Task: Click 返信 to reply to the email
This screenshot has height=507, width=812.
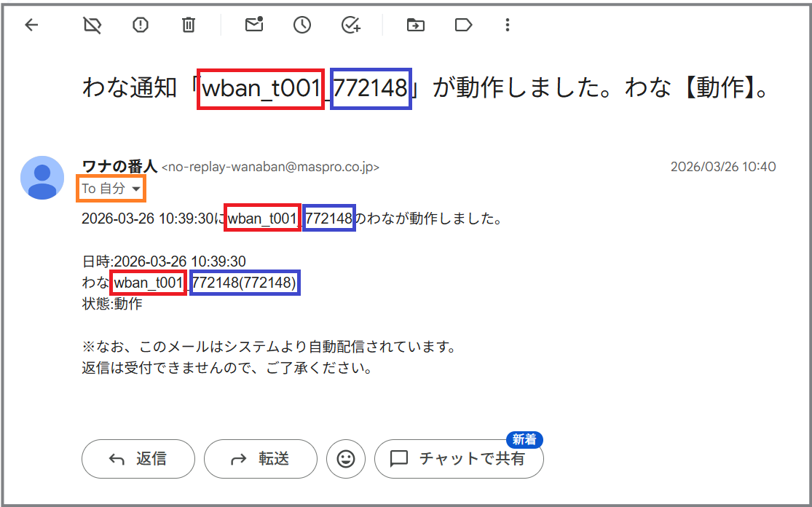Action: coord(138,459)
